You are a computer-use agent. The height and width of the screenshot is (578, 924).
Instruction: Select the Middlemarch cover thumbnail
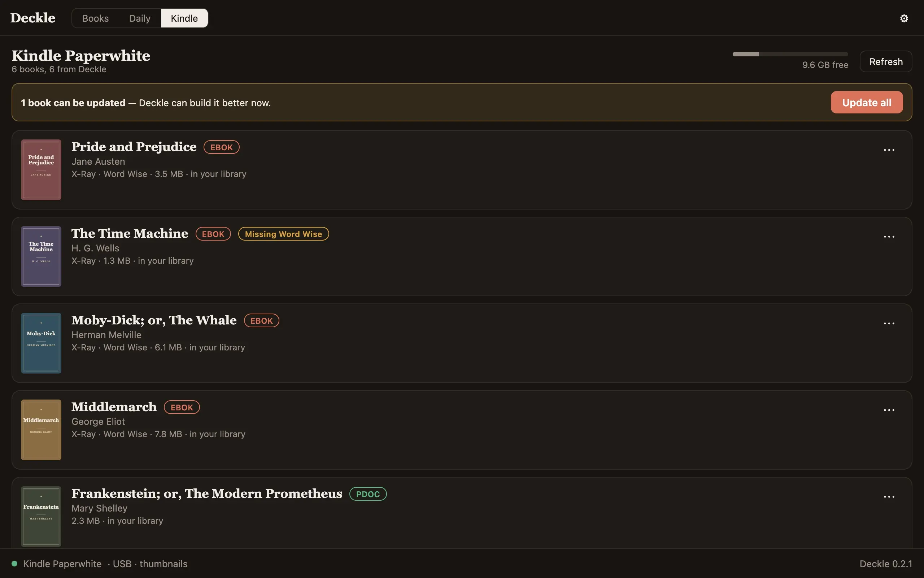(x=41, y=430)
